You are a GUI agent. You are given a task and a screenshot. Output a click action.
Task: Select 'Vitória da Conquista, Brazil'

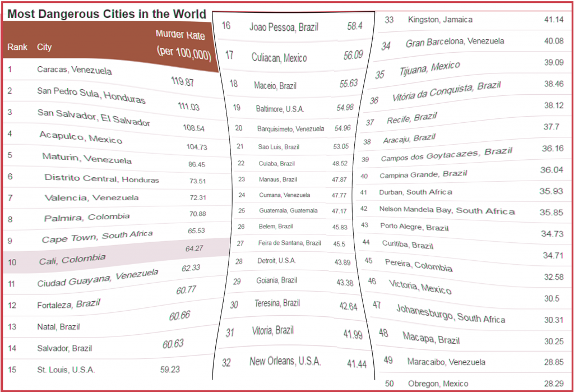446,91
